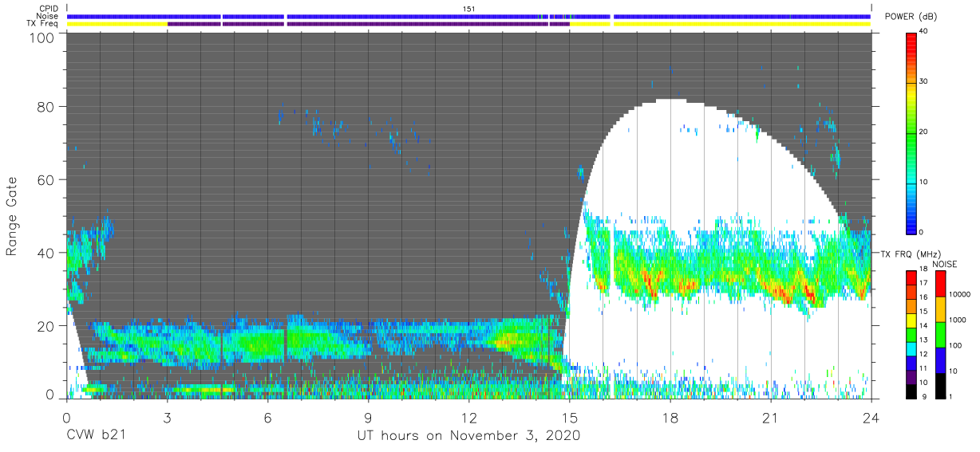This screenshot has width=980, height=452.
Task: Click the UT hours on November 3, 2020 label
Action: pos(468,437)
